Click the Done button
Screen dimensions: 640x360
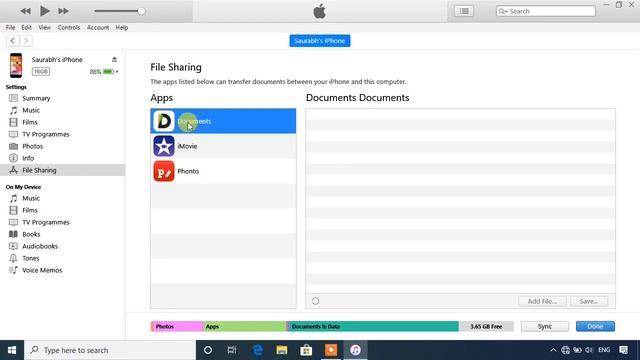click(x=595, y=327)
